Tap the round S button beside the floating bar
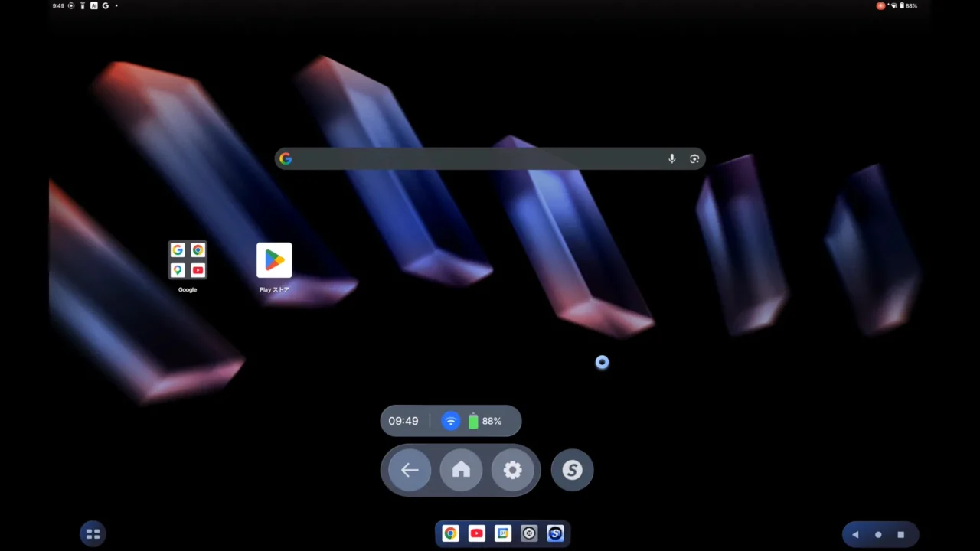 [x=572, y=470]
